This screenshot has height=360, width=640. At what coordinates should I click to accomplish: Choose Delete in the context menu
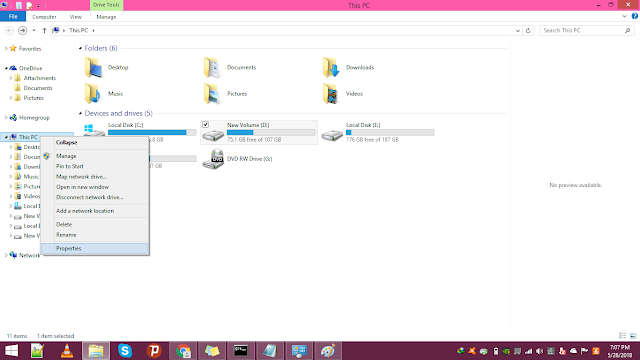(95, 224)
